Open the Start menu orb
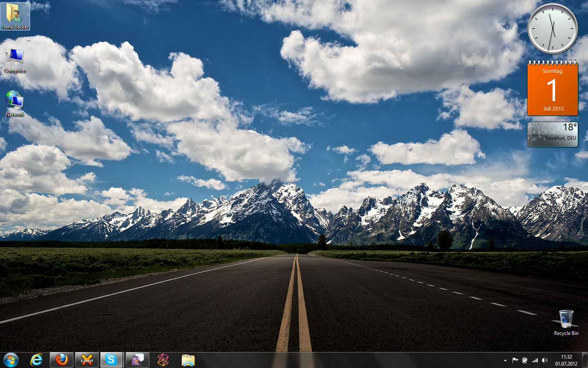 pyautogui.click(x=11, y=360)
